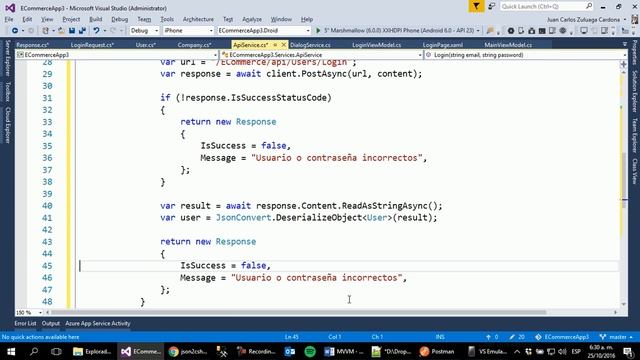Switch to the LoginPage.xaml tab
The height and width of the screenshot is (360, 640).
tap(442, 45)
